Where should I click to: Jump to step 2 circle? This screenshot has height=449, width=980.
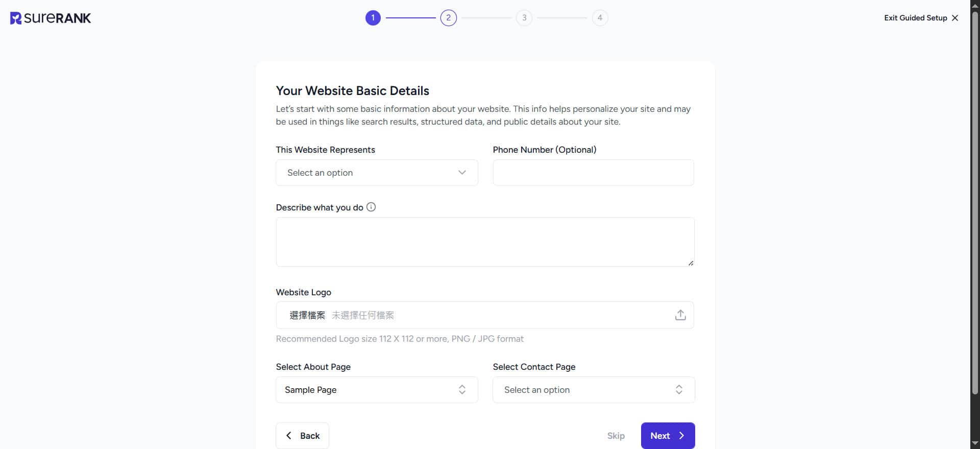click(x=448, y=18)
